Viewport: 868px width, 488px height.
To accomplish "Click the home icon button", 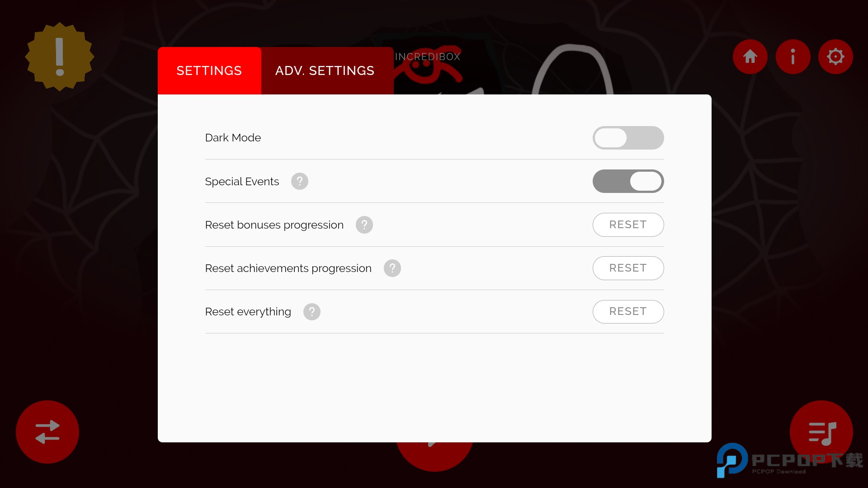I will pos(750,56).
